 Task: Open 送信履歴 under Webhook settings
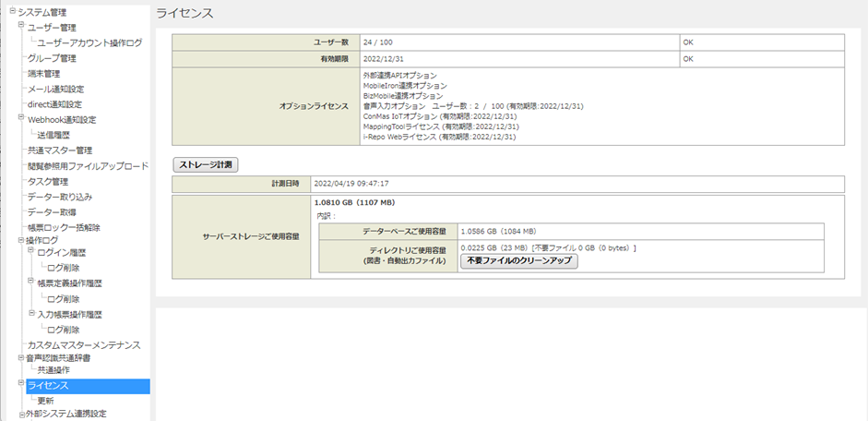(54, 135)
